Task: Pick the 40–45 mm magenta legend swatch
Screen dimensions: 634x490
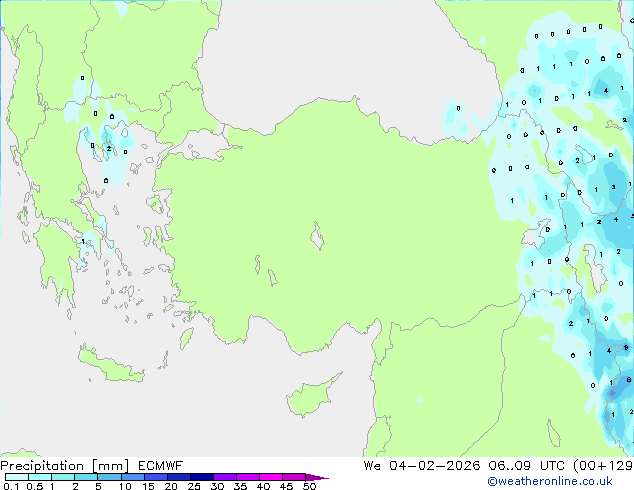Action: coord(271,477)
